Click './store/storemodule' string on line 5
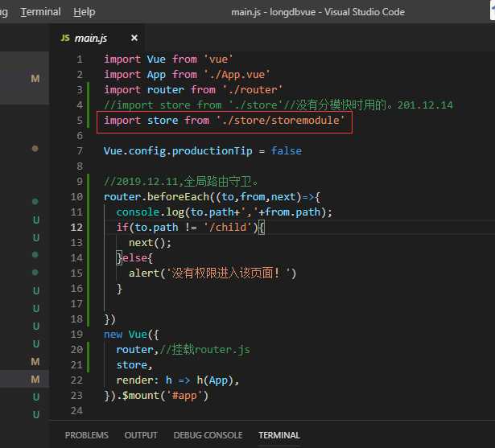The height and width of the screenshot is (448, 495). [280, 121]
